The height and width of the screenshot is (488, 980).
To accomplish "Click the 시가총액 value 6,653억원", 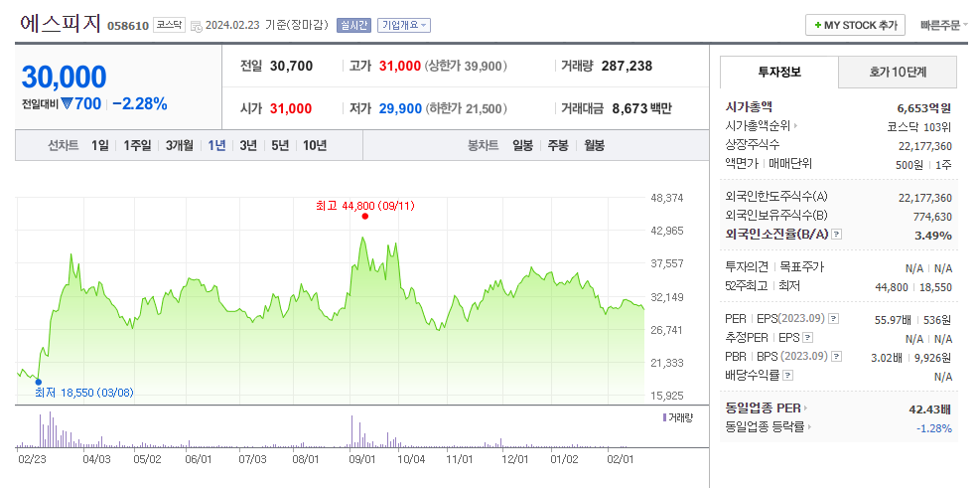I will coord(924,107).
